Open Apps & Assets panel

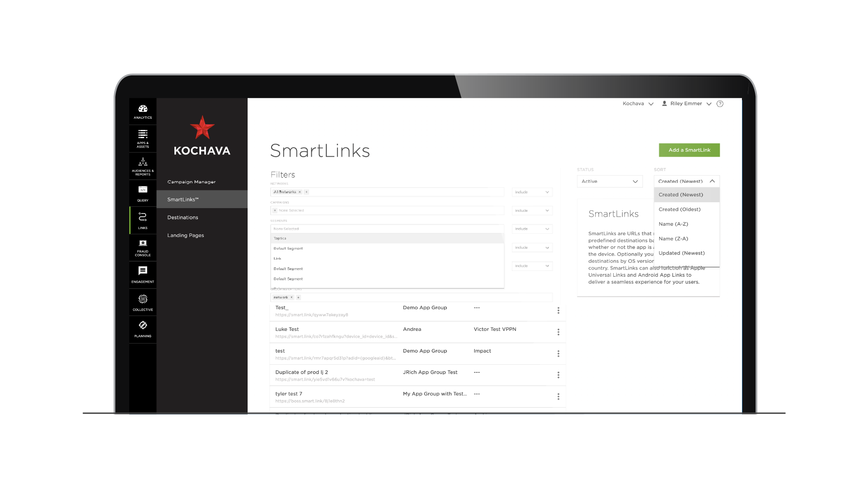(x=142, y=140)
